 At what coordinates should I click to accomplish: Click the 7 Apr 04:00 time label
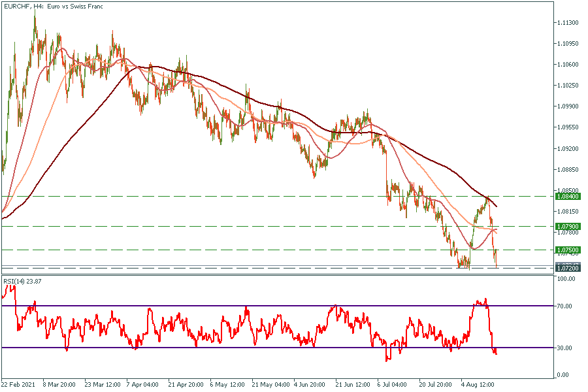point(142,385)
